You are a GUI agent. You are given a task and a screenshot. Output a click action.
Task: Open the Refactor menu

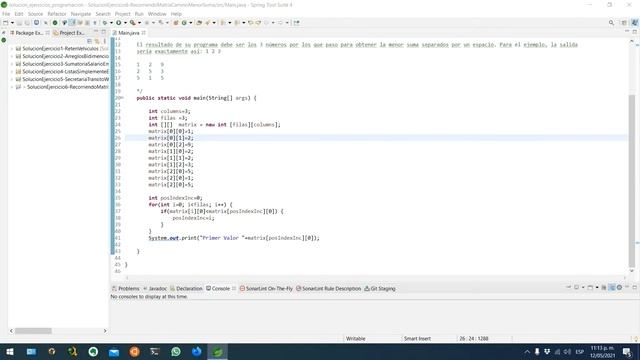point(57,14)
